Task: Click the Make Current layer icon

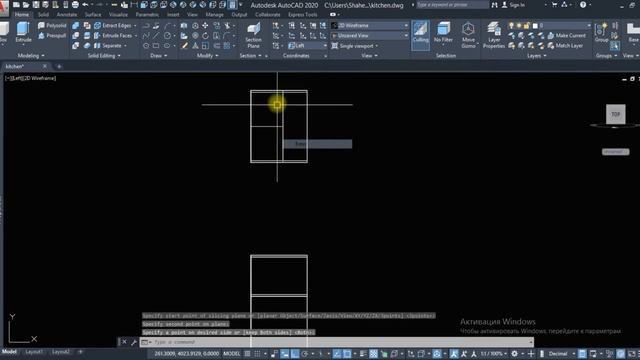Action: tap(567, 36)
